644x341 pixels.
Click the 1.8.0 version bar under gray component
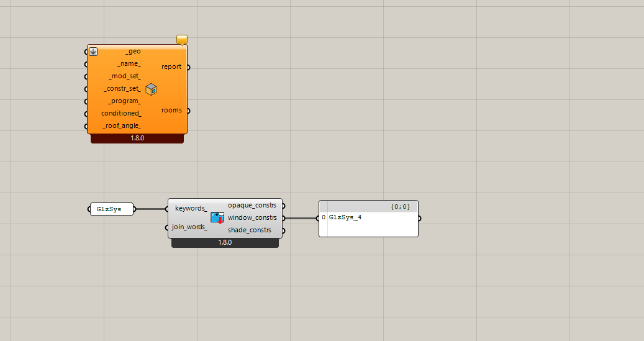(225, 243)
